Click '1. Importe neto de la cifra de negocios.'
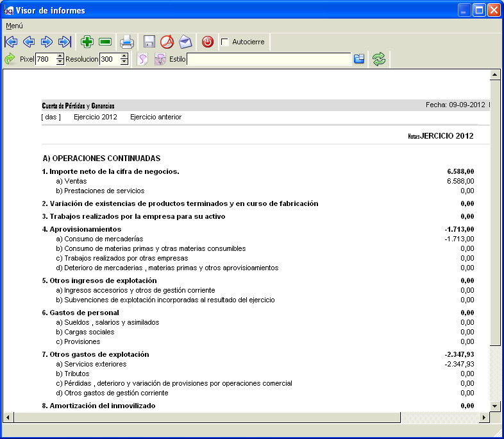 110,171
